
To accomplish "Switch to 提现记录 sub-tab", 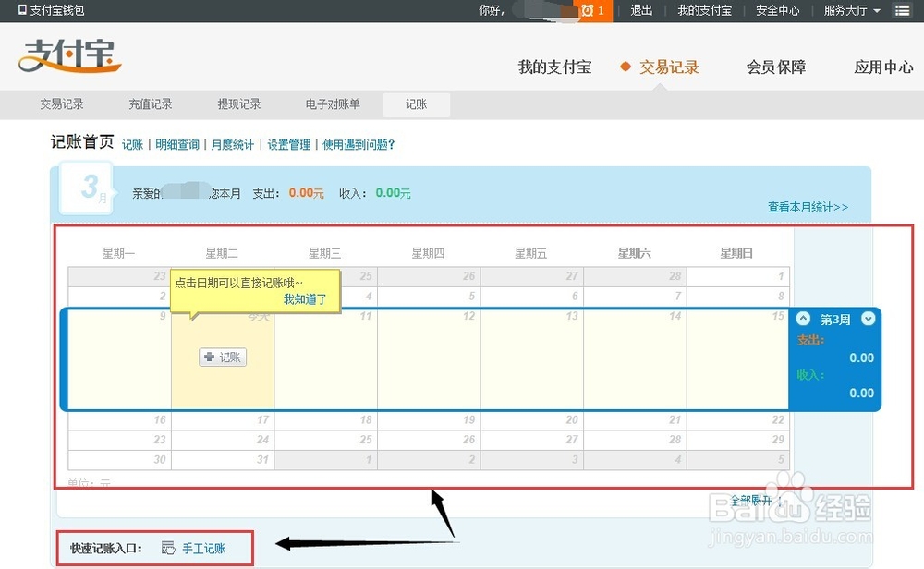I will point(239,104).
